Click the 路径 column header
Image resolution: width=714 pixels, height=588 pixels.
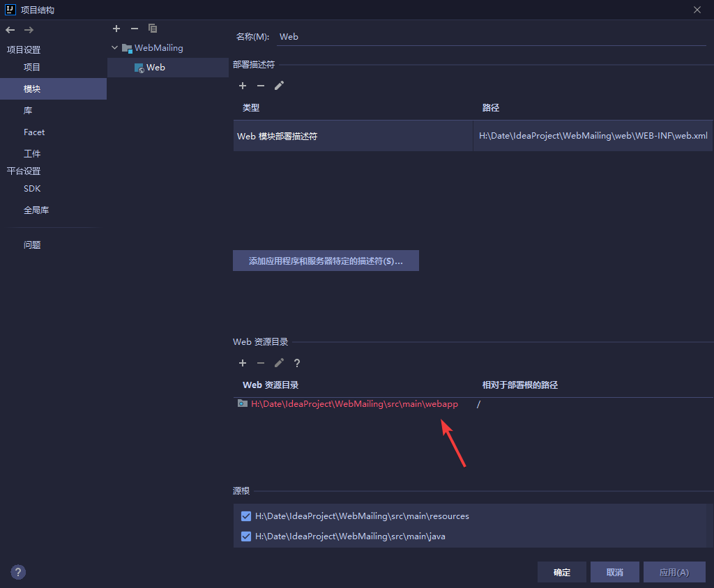pos(491,108)
